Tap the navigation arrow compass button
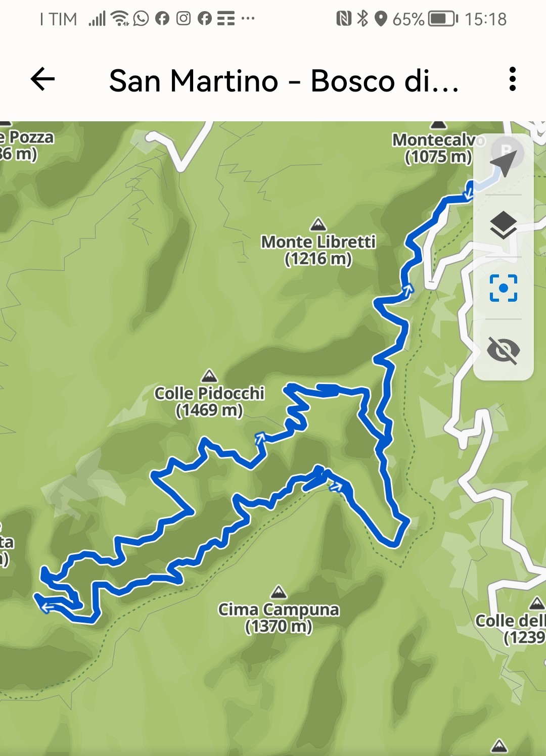This screenshot has width=546, height=756. (504, 162)
